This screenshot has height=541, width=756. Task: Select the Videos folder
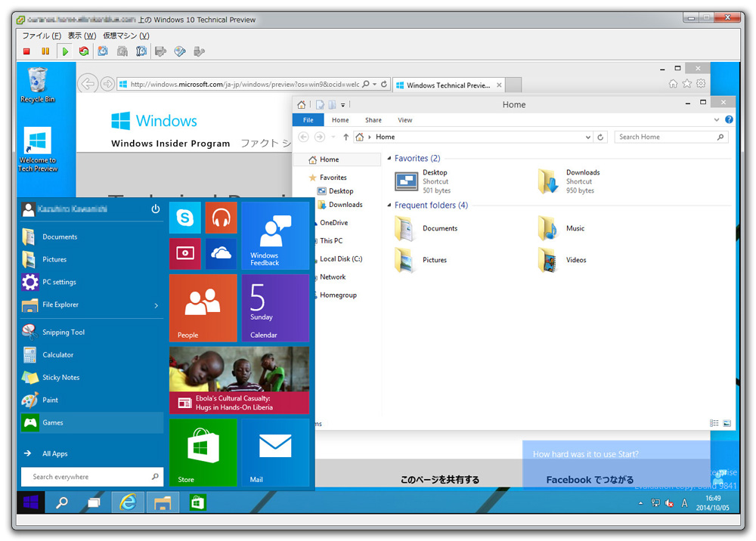[x=562, y=260]
